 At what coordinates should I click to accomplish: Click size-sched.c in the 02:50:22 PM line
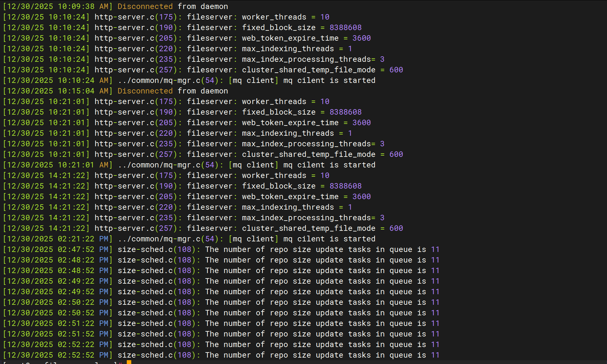(x=145, y=302)
